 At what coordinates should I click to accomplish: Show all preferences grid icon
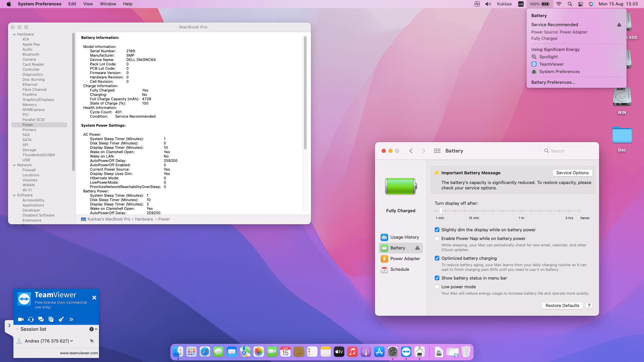click(x=437, y=151)
